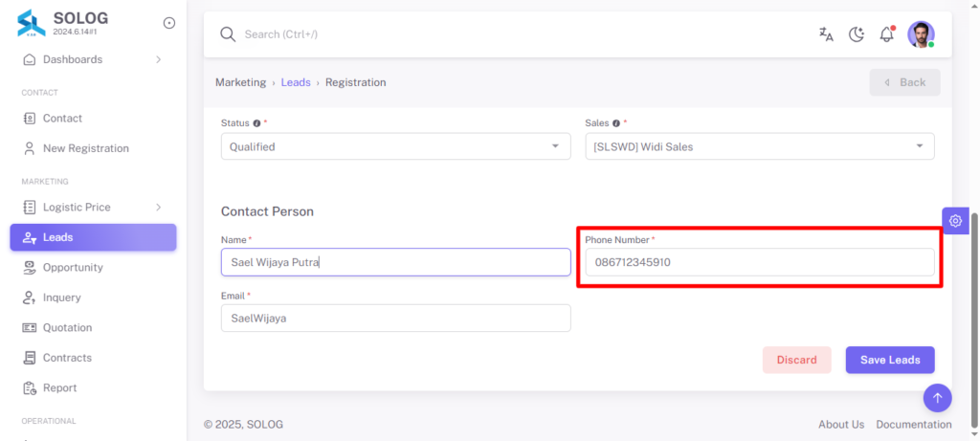Toggle dark mode moon icon
Screen dimensions: 980x441
[857, 34]
